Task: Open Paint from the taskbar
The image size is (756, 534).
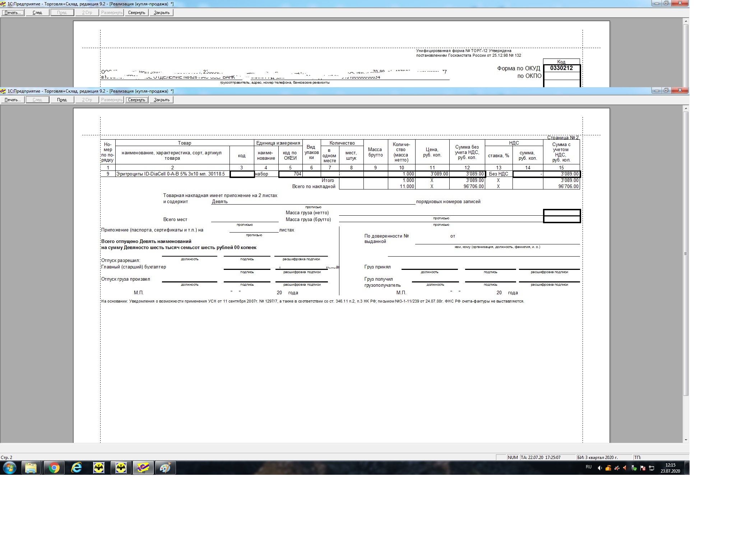Action: coord(165,468)
